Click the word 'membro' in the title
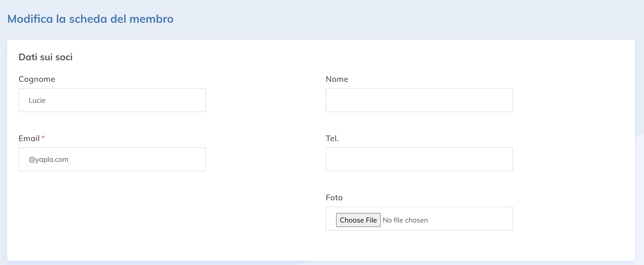The width and height of the screenshot is (644, 265). 151,19
